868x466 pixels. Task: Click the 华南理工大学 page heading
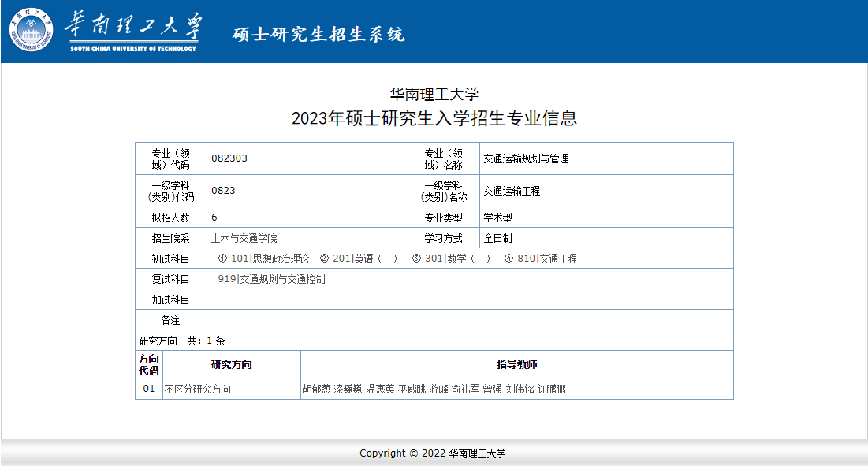pyautogui.click(x=434, y=95)
